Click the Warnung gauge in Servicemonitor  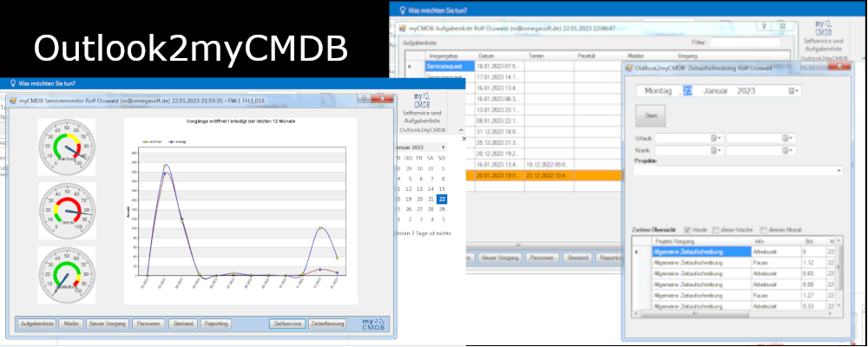tap(67, 147)
